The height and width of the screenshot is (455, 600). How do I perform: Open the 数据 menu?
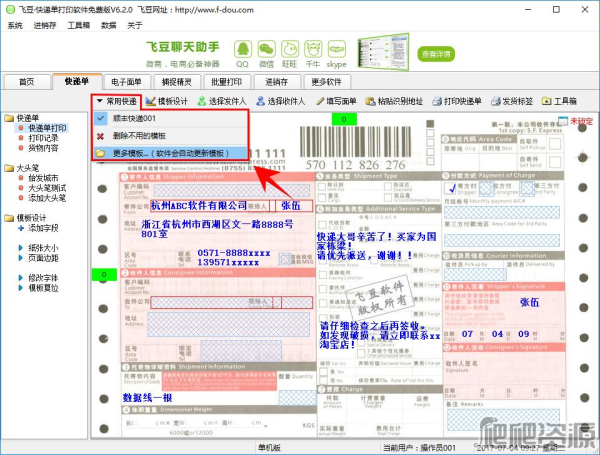click(108, 25)
